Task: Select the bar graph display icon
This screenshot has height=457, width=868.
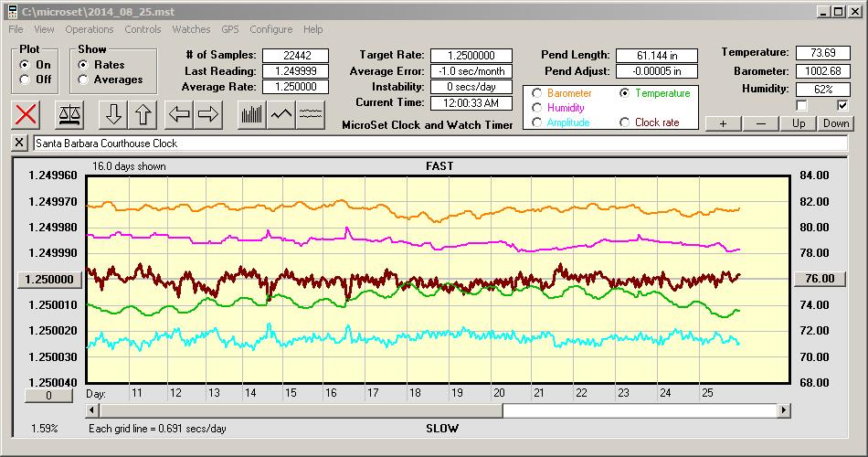Action: [x=252, y=114]
